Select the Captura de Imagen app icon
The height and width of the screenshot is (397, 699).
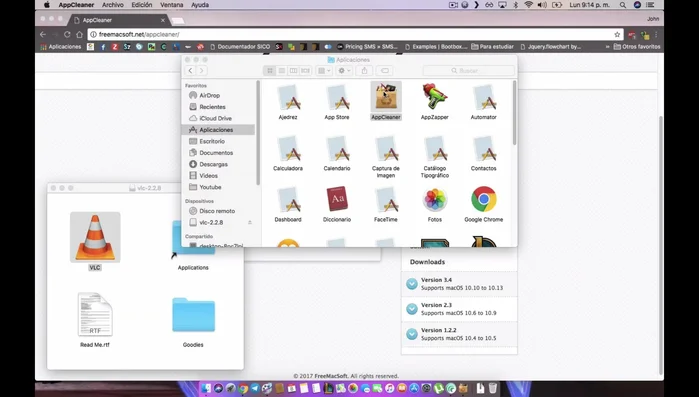pos(386,148)
